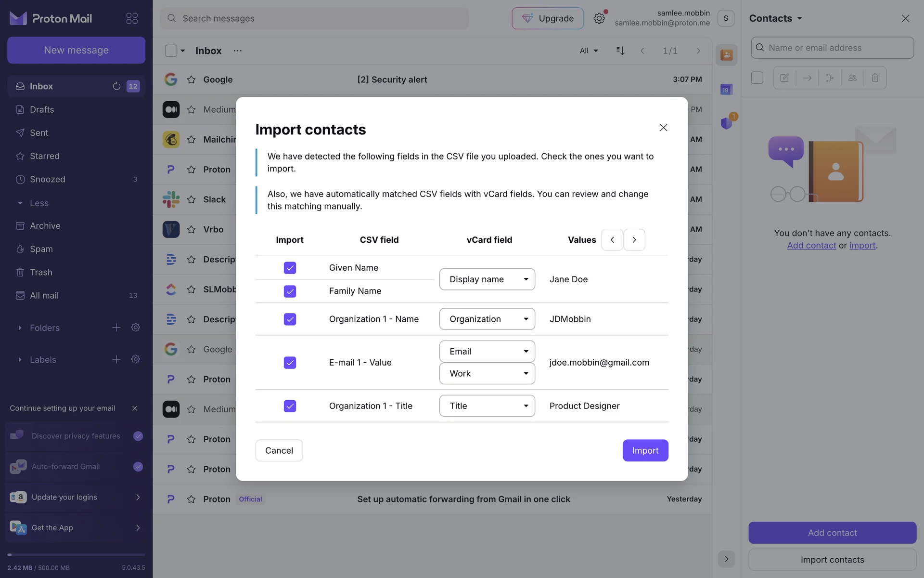Click the inbox refresh icon

coord(116,86)
